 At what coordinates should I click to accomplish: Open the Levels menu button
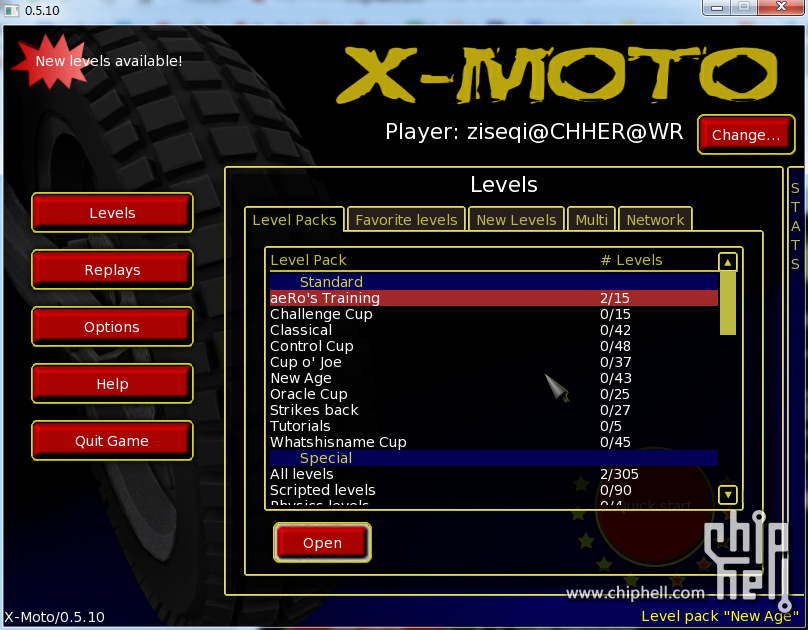[x=112, y=212]
